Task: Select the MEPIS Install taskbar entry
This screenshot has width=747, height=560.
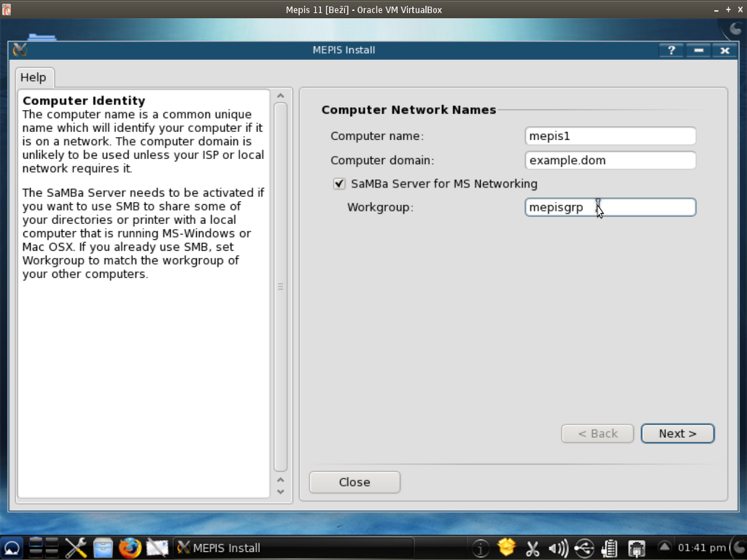Action: 293,548
